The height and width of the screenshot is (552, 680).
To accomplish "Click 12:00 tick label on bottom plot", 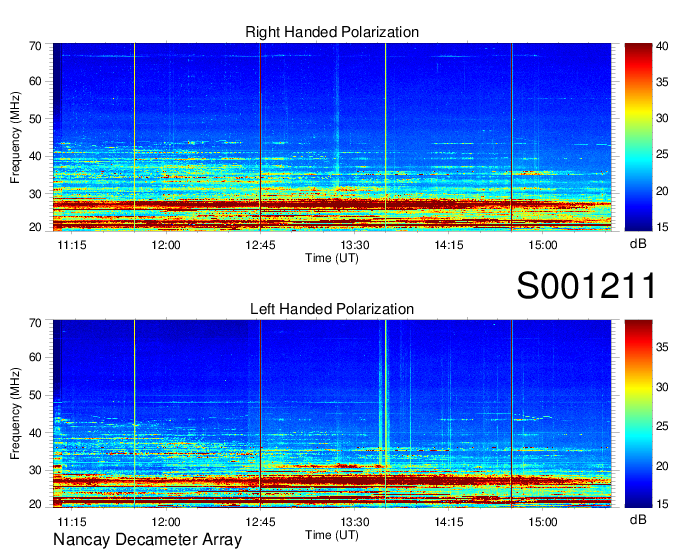I will point(166,522).
